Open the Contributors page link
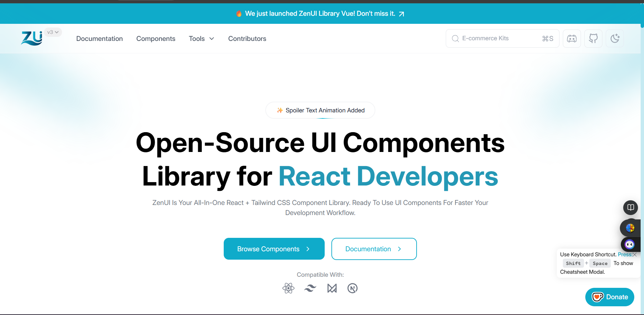The height and width of the screenshot is (315, 644). pos(247,39)
